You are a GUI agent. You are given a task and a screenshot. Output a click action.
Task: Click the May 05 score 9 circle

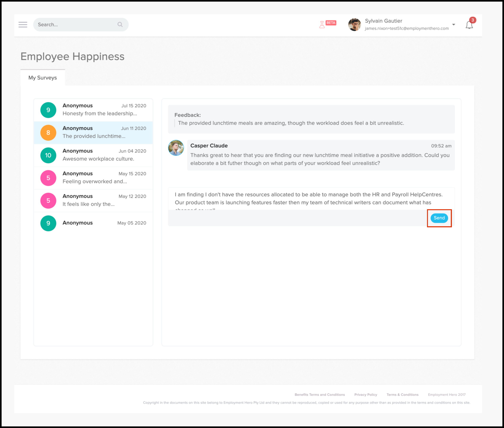tap(48, 223)
